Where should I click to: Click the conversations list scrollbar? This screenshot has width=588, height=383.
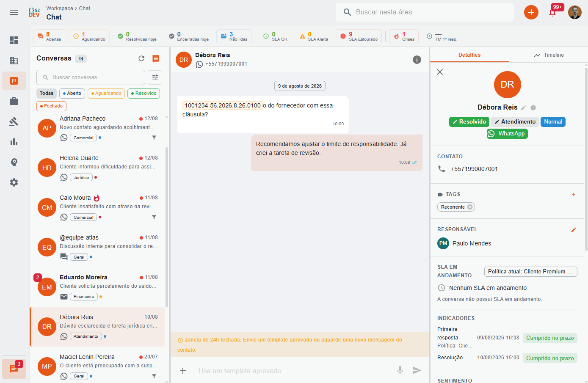pyautogui.click(x=167, y=227)
